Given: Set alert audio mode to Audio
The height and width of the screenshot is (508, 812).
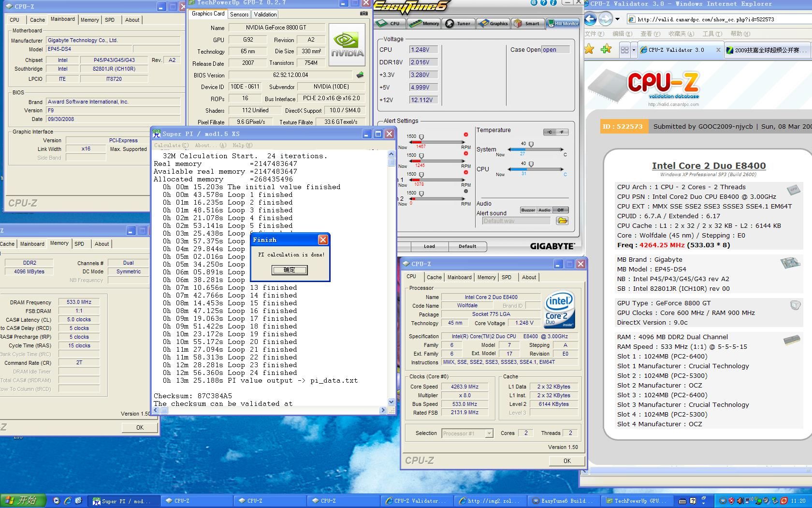Looking at the screenshot, I should (544, 210).
